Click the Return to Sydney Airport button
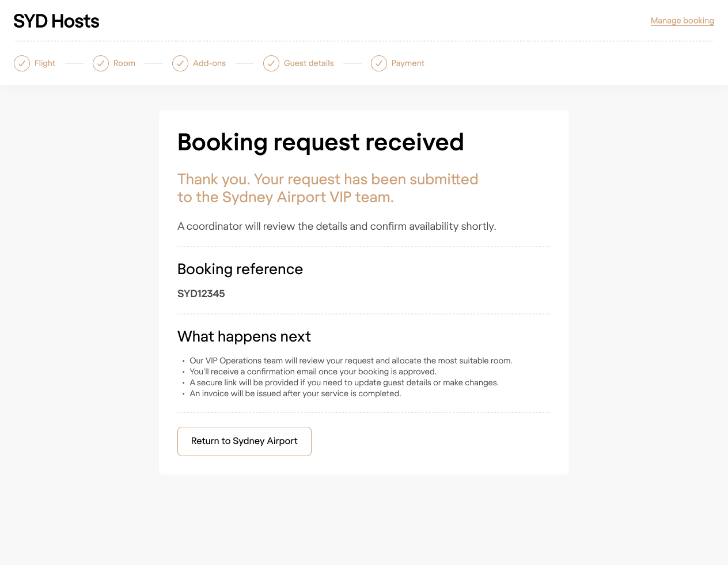This screenshot has width=728, height=565. 244,441
